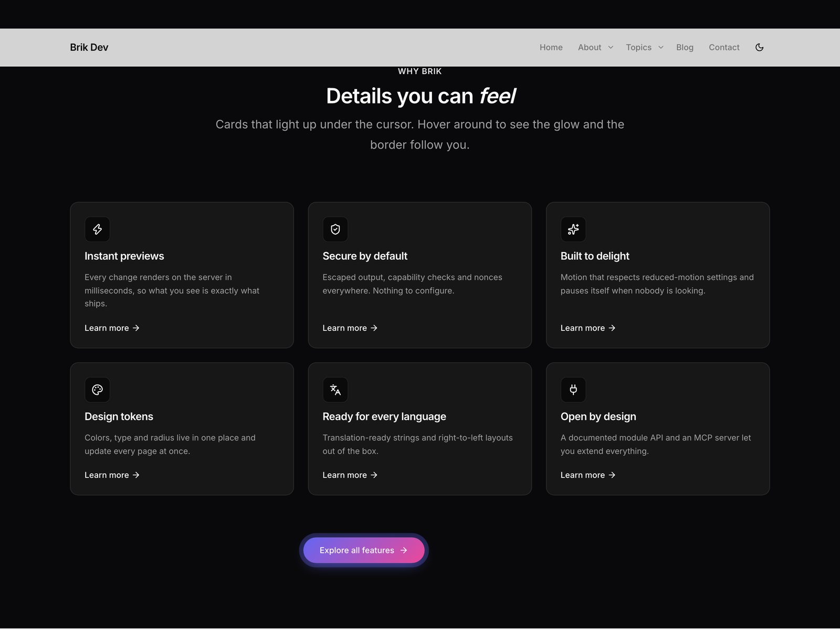
Task: Expand the About menu chevron
Action: coord(611,47)
